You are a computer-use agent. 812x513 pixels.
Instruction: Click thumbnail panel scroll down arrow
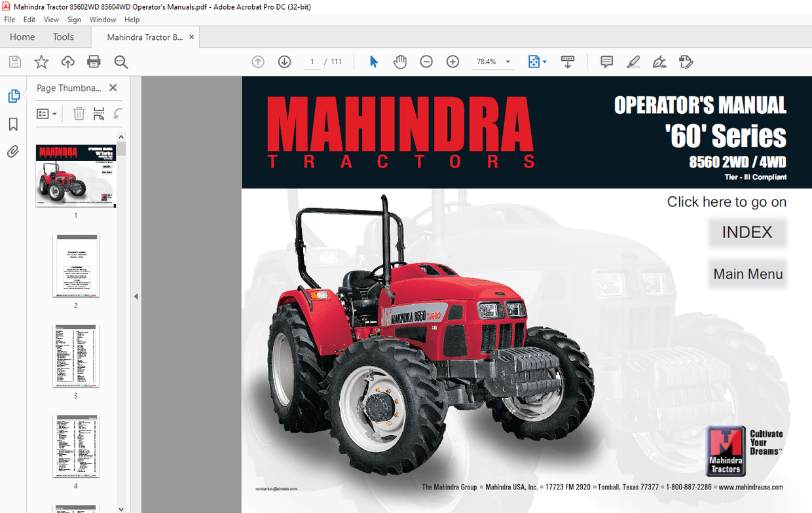pos(121,508)
